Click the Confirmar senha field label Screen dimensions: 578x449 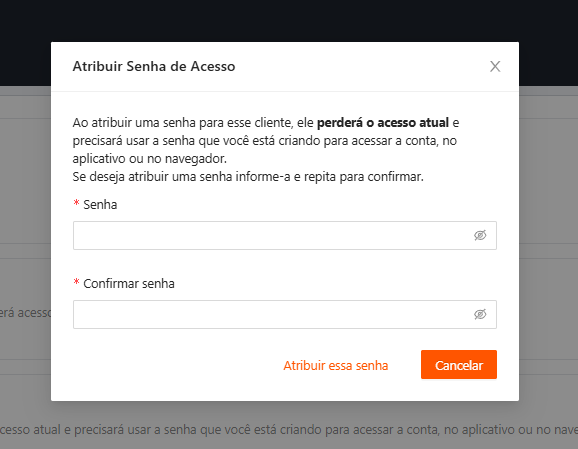(129, 283)
